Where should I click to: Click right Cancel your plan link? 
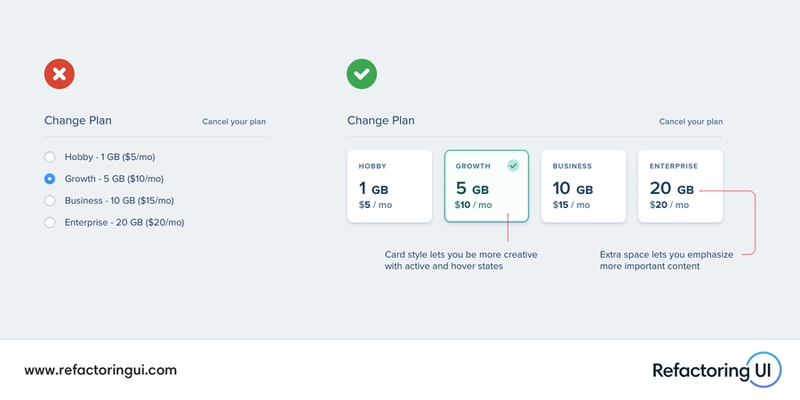[x=690, y=122]
